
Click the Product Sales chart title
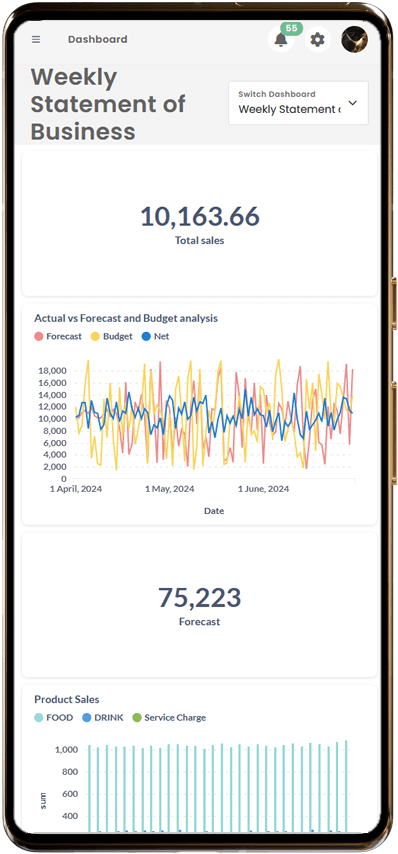coord(67,699)
